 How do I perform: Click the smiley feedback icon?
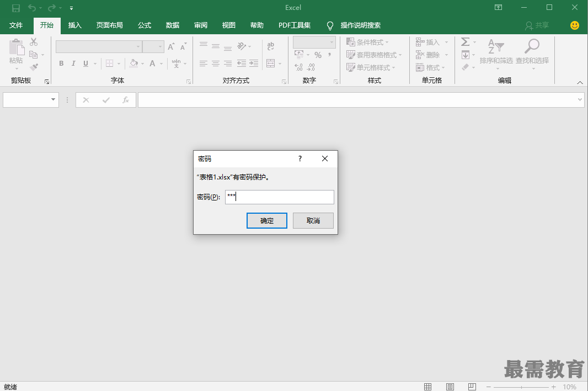575,25
